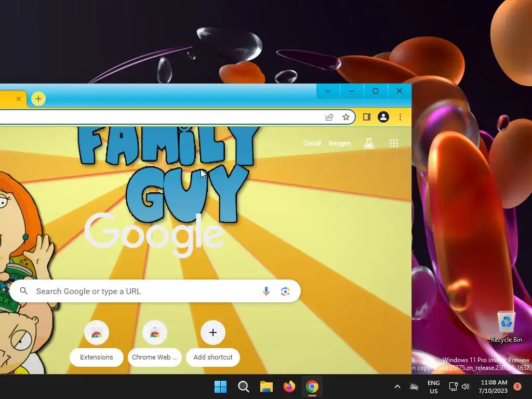Open a new tab with plus button
Image resolution: width=532 pixels, height=399 pixels.
pyautogui.click(x=38, y=99)
